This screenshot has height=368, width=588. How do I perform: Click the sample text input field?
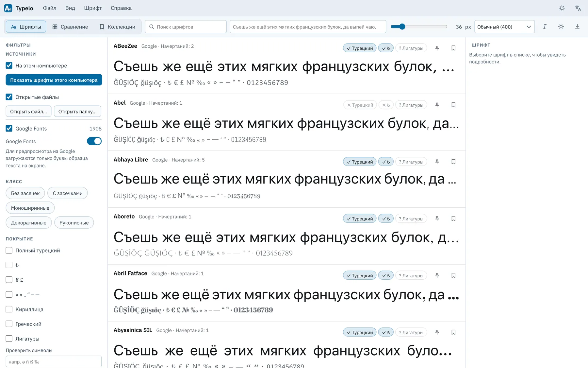coord(308,27)
